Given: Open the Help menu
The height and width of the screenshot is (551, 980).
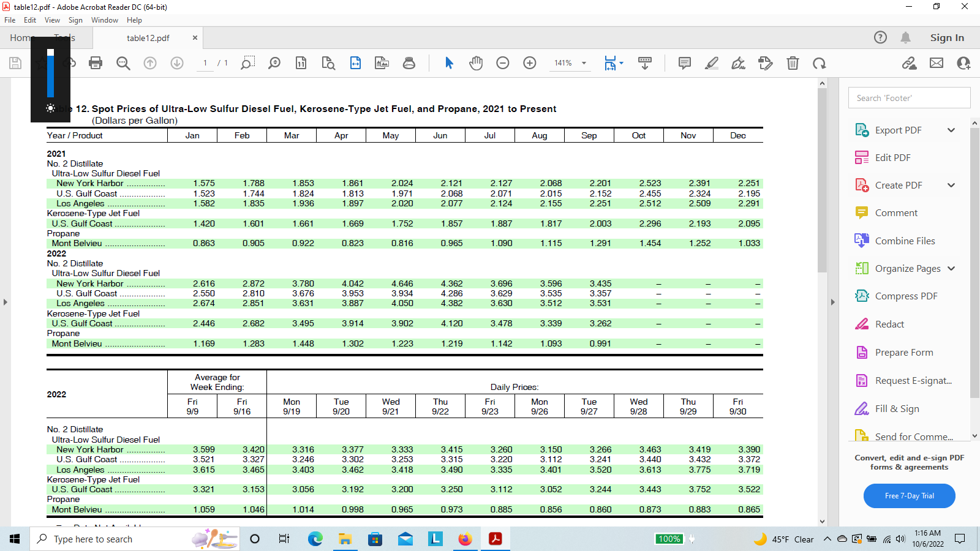Looking at the screenshot, I should click(134, 20).
